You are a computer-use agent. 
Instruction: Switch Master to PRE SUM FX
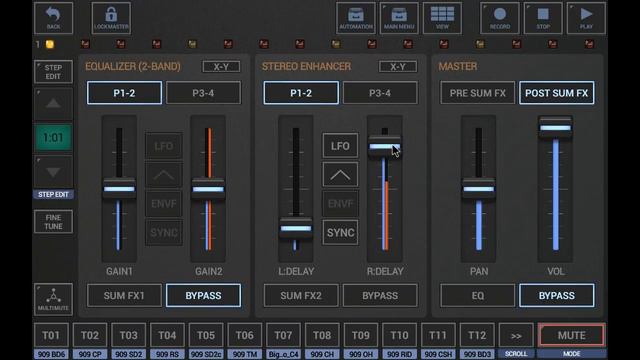[x=478, y=93]
